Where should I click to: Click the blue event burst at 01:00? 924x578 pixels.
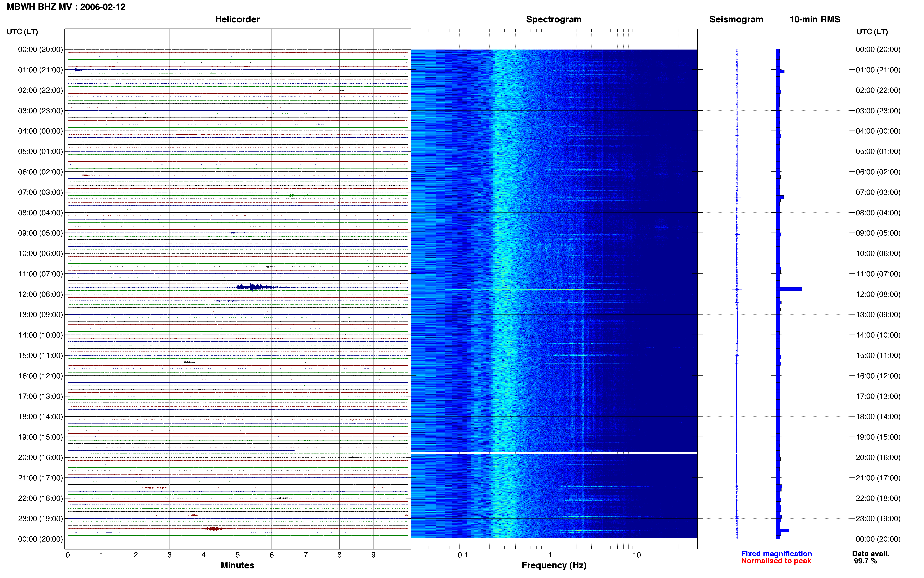point(76,70)
